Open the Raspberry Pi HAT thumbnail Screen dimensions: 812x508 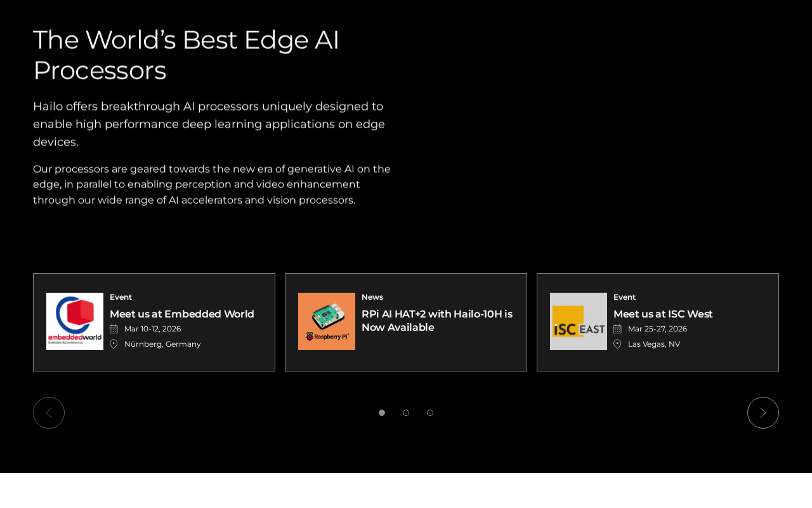[x=327, y=321]
